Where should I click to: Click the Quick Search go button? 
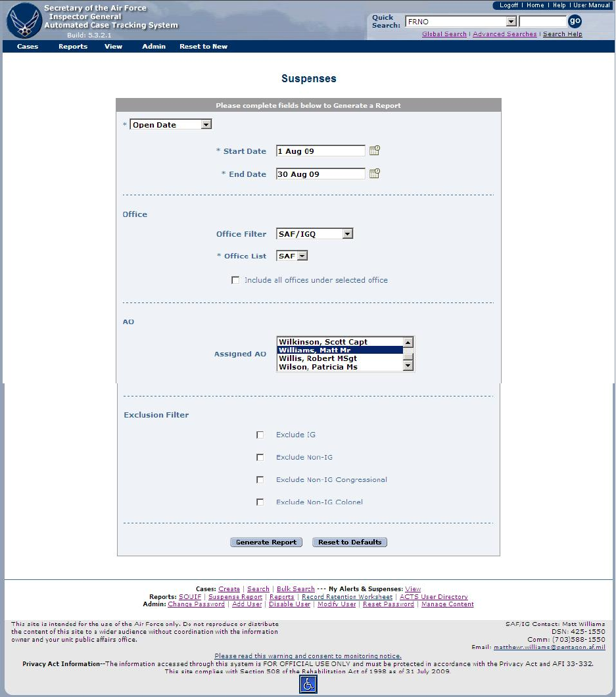575,21
